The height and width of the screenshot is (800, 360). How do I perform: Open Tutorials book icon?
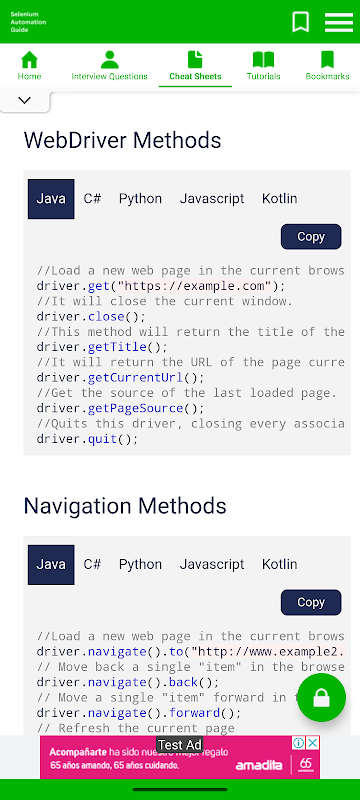coord(264,60)
